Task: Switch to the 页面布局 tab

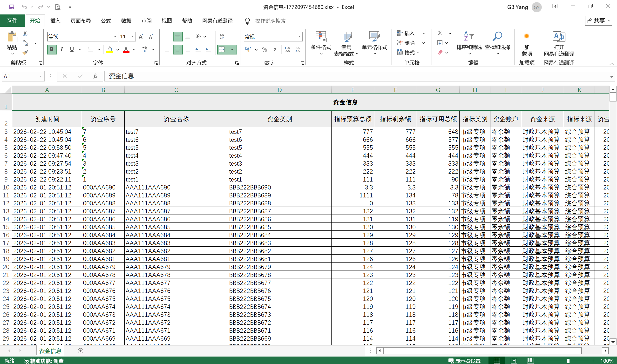Action: click(x=81, y=20)
